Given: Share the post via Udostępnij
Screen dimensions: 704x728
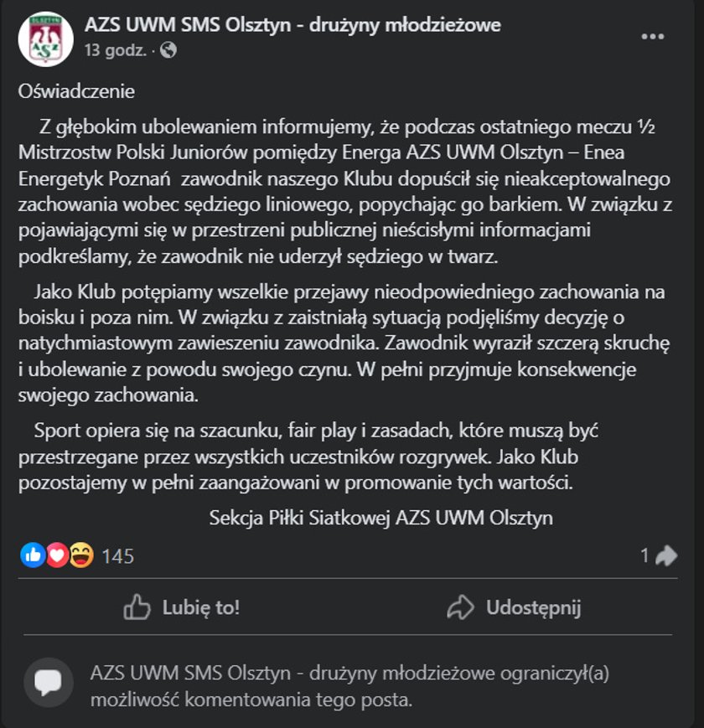Looking at the screenshot, I should click(514, 607).
